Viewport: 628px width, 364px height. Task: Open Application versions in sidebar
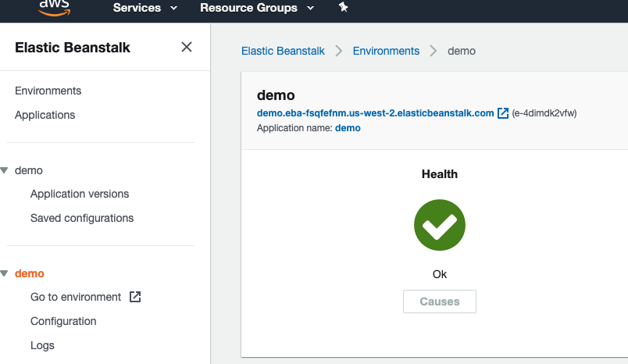[80, 194]
